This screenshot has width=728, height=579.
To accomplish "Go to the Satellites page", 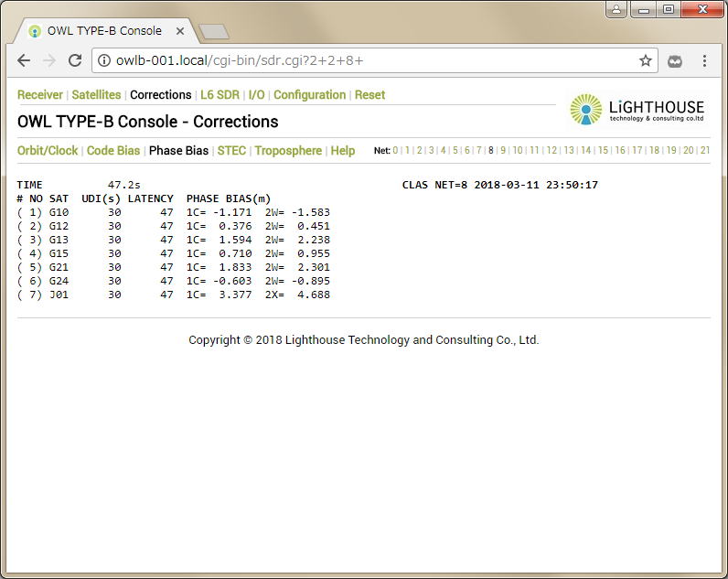I will 96,95.
